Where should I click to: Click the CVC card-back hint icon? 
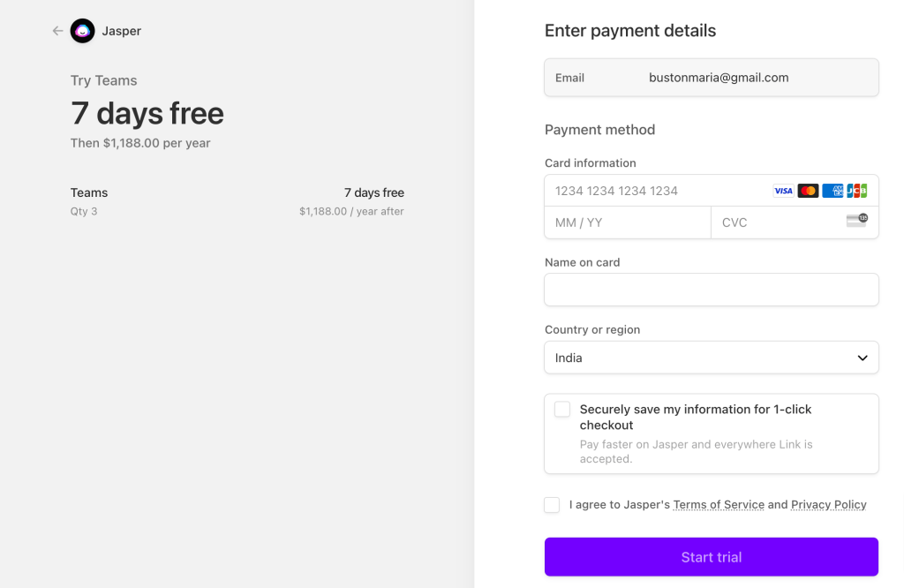(855, 219)
